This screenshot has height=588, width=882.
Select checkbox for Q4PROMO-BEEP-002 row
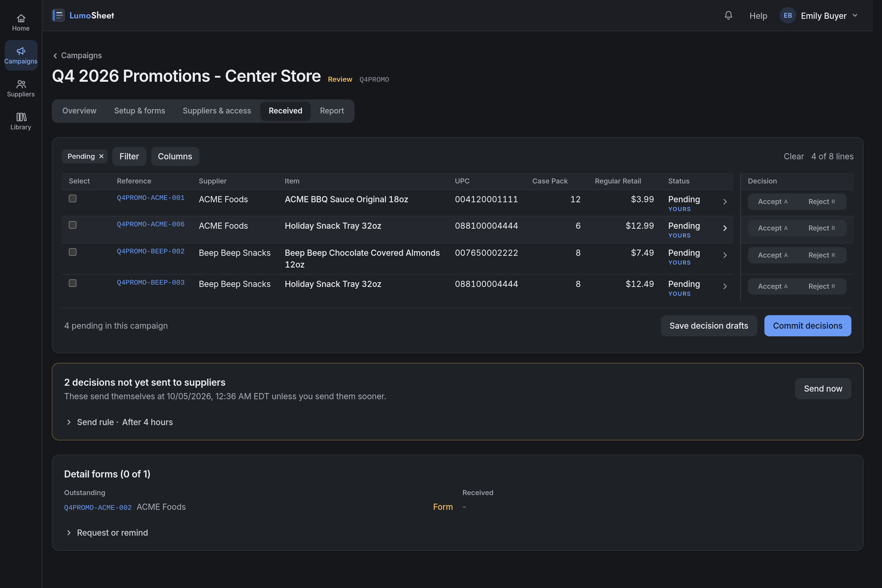[x=73, y=252]
